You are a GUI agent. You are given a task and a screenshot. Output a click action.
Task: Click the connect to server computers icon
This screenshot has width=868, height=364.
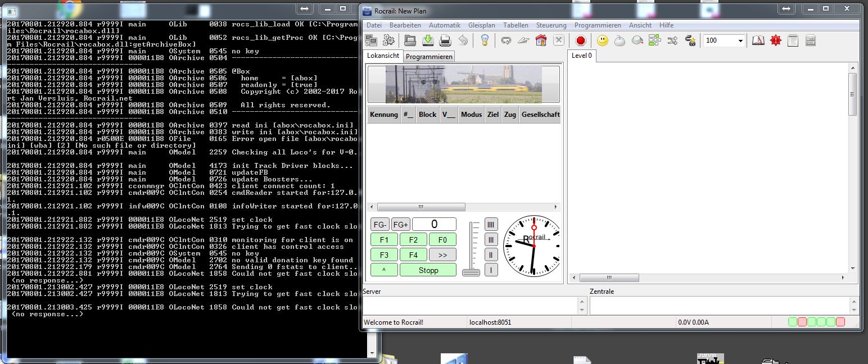371,40
